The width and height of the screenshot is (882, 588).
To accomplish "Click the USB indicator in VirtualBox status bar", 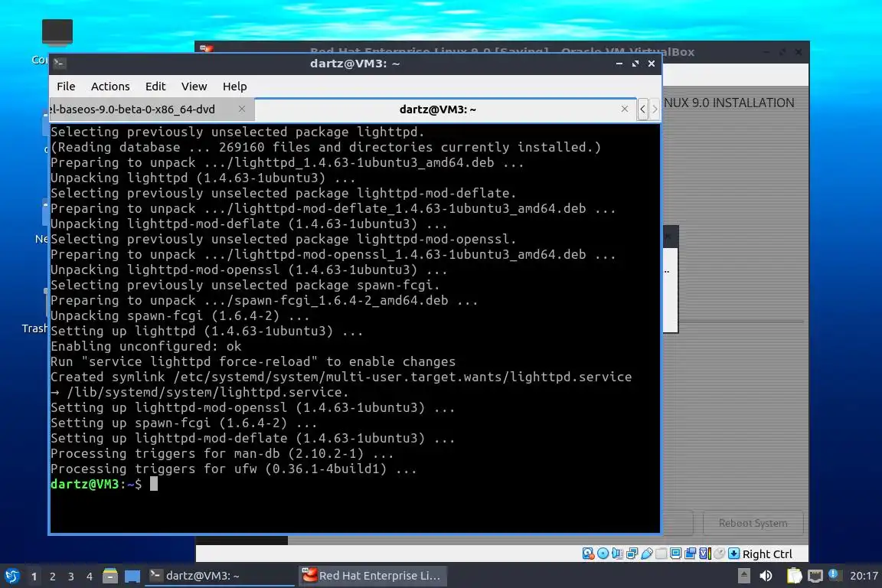I will pyautogui.click(x=647, y=554).
